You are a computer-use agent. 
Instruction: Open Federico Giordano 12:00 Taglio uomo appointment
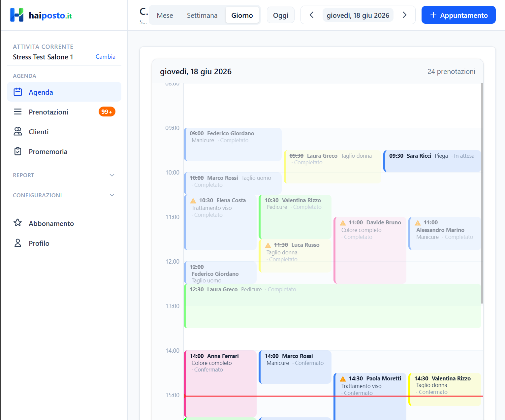click(x=220, y=273)
